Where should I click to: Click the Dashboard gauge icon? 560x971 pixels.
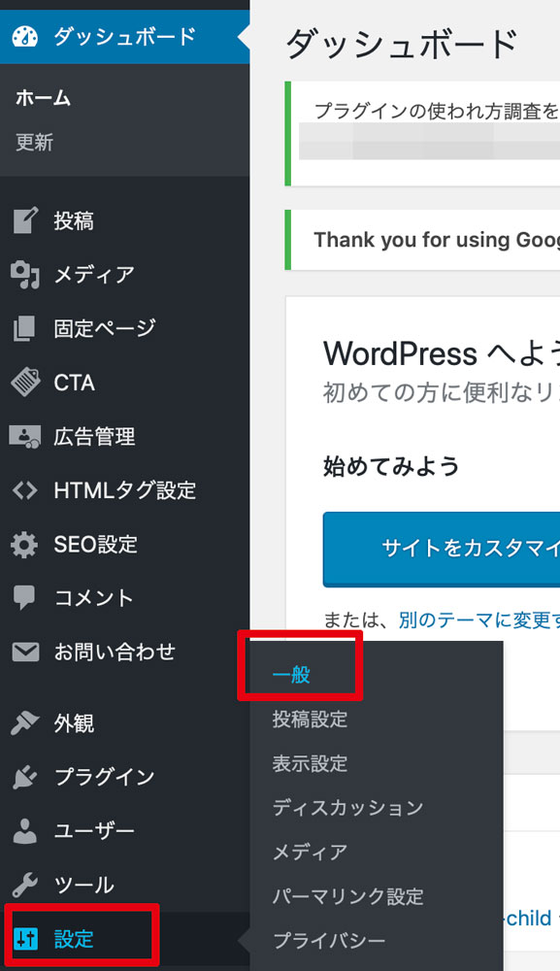25,37
